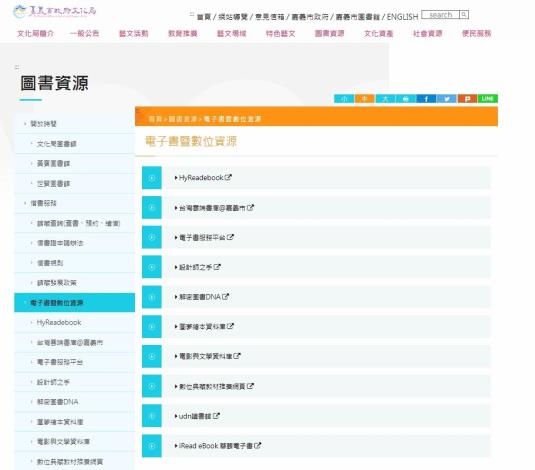Set font size to medium (中)
Screen dimensions: 535x470
pyautogui.click(x=364, y=99)
